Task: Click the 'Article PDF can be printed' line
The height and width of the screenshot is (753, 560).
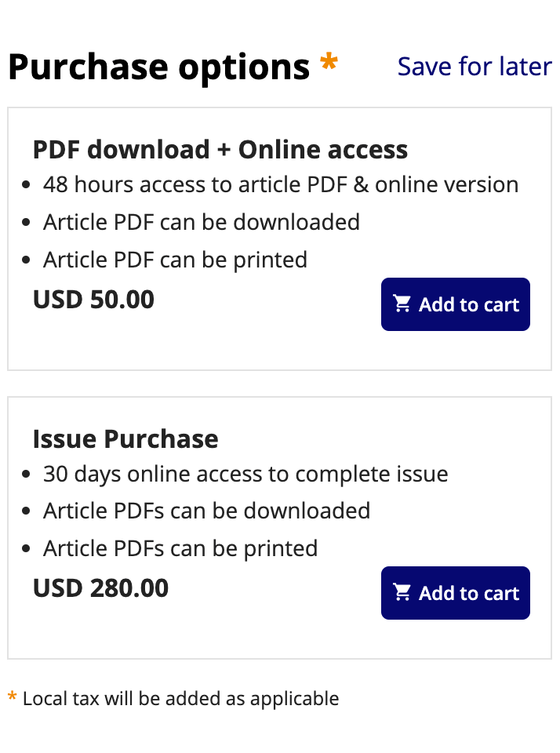Action: (175, 260)
